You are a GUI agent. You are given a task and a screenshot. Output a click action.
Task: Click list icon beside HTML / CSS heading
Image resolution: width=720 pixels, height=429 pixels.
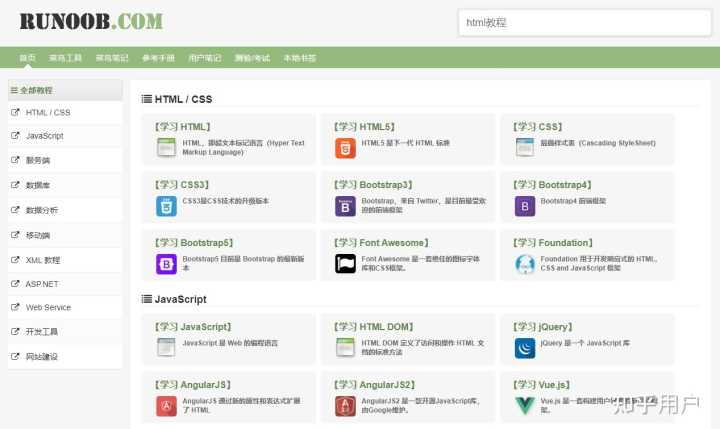[146, 99]
